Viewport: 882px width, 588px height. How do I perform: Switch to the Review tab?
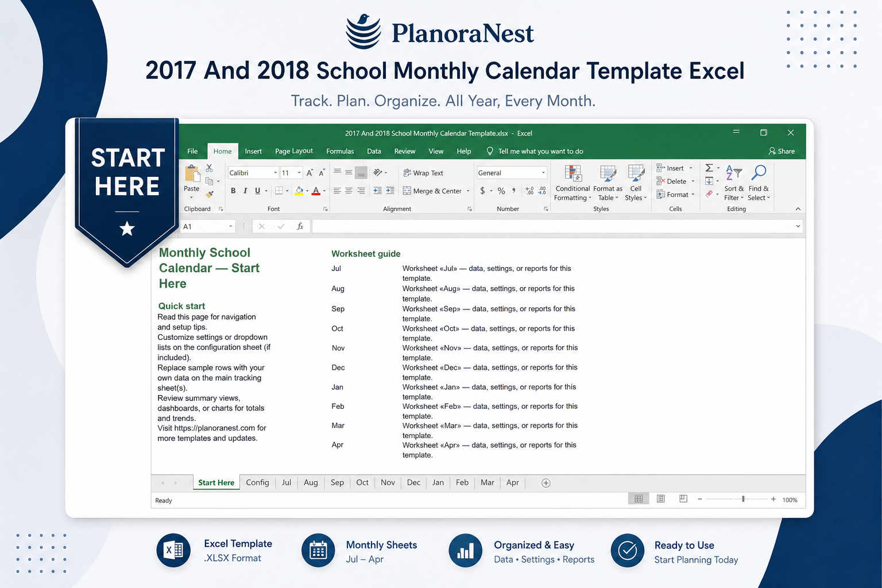click(x=405, y=152)
